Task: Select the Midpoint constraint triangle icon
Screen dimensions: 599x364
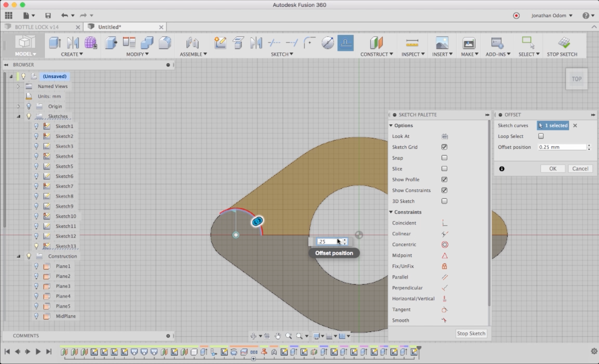Action: point(444,256)
